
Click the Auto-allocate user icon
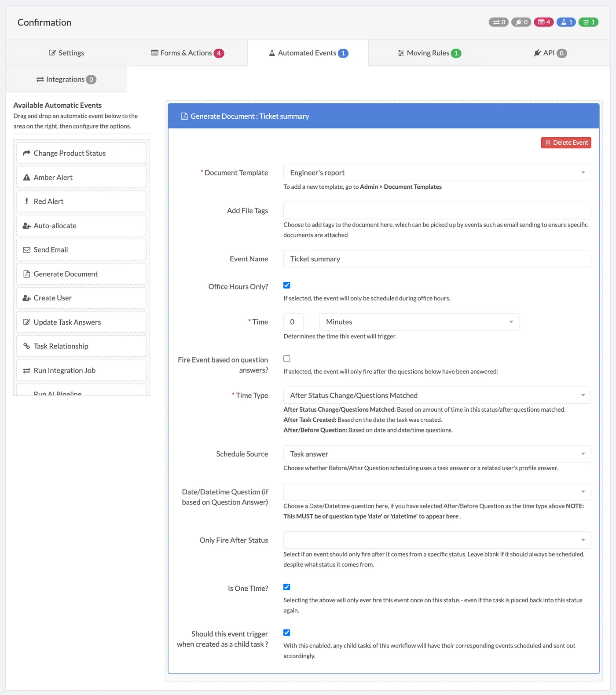pyautogui.click(x=26, y=226)
